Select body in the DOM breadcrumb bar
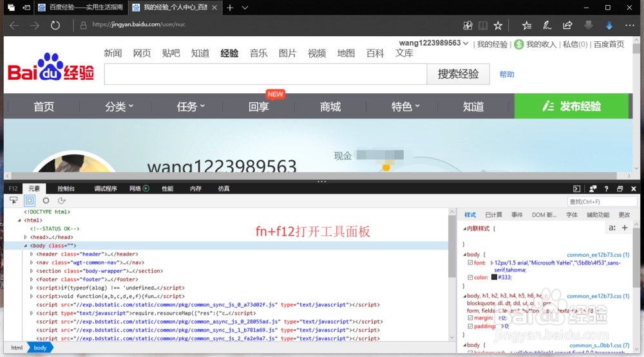The height and width of the screenshot is (357, 644). point(40,348)
